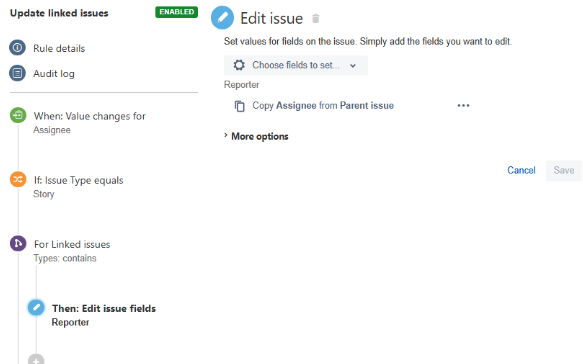
Task: Open the Audit log icon
Action: 17,73
